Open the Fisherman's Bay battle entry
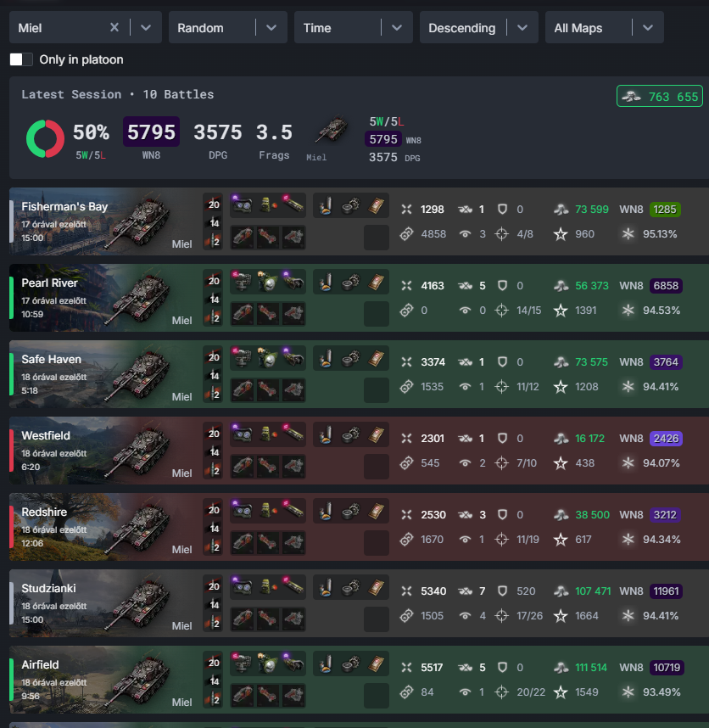709x728 pixels. point(359,221)
